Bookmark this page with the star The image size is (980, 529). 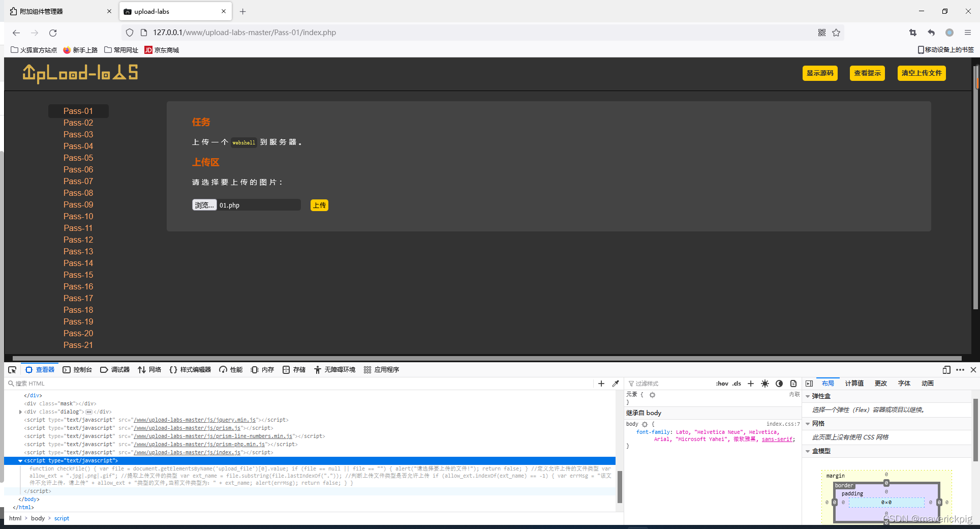click(x=836, y=33)
